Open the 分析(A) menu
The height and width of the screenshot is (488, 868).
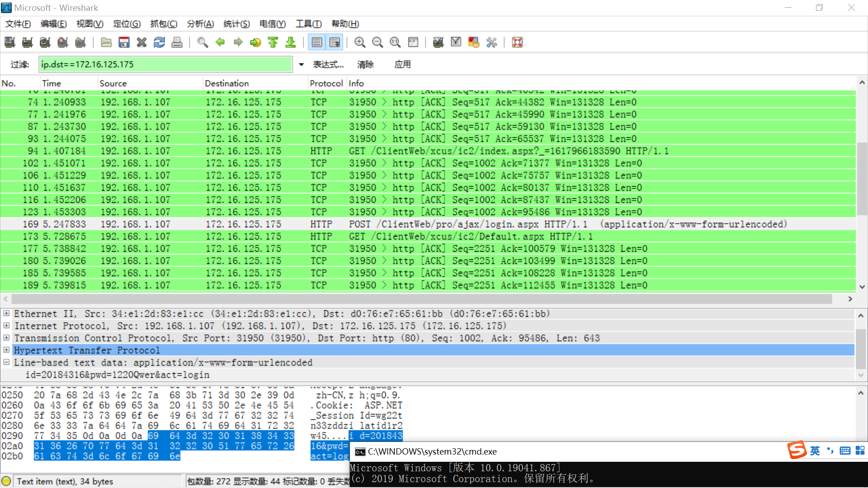tap(200, 24)
